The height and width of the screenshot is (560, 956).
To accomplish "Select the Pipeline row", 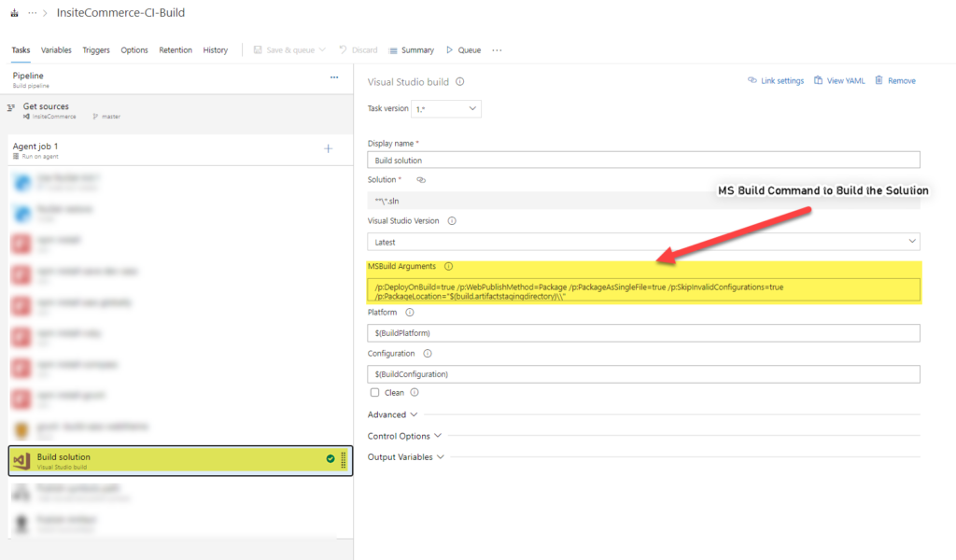I will (176, 79).
